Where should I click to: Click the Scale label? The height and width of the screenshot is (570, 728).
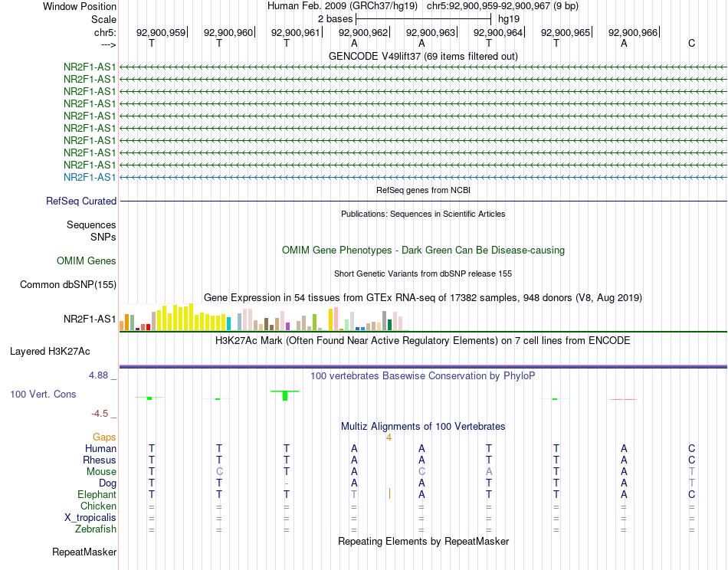103,19
